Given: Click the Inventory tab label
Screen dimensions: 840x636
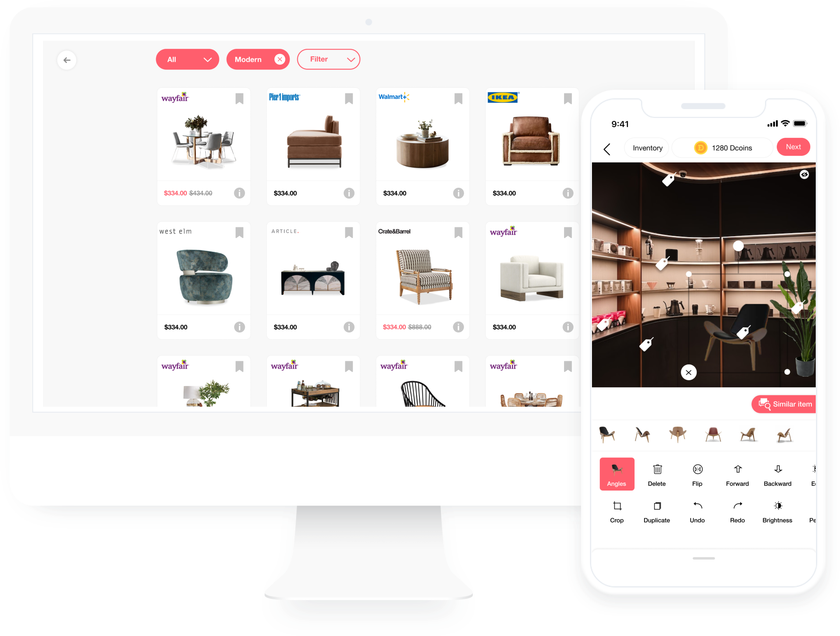Looking at the screenshot, I should click(x=646, y=147).
